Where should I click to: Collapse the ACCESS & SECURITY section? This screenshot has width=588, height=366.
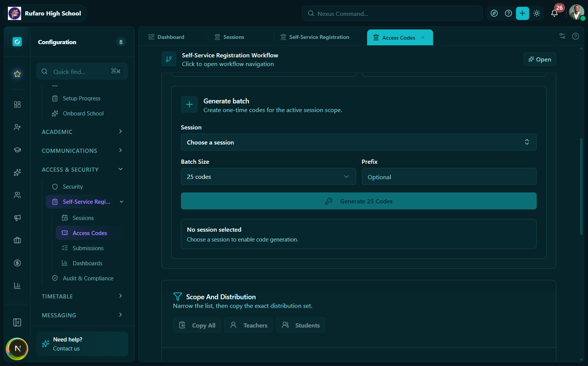tap(82, 169)
